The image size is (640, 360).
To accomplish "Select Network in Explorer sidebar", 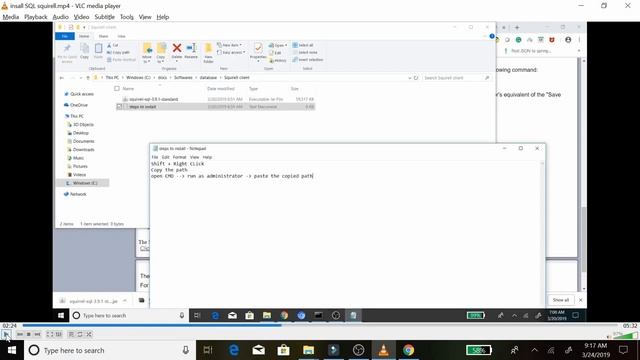I will click(x=78, y=194).
